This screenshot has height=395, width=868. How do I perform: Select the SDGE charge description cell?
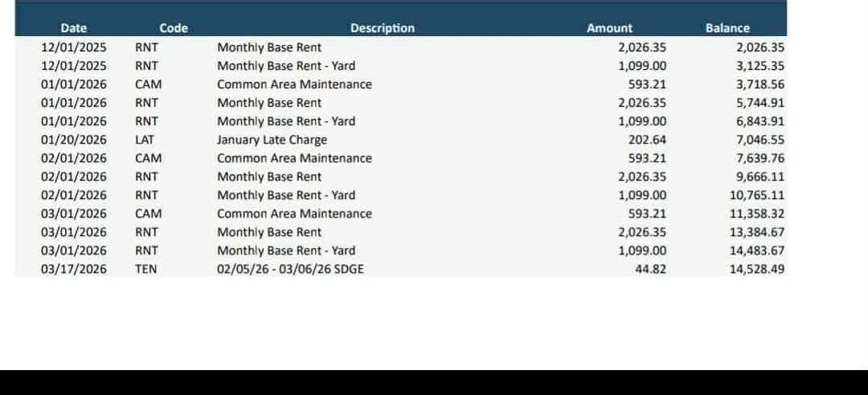point(290,269)
